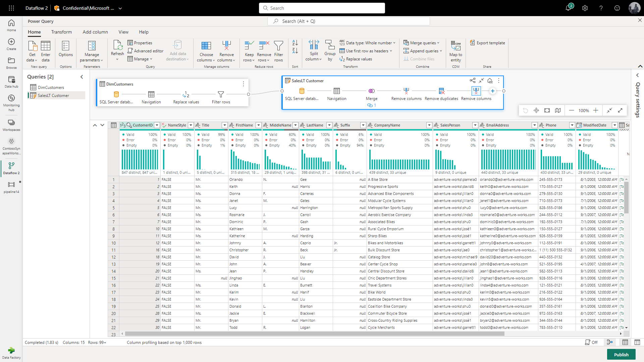Screen dimensions: 644x362
Task: Toggle Use first row as headers
Action: point(366,51)
